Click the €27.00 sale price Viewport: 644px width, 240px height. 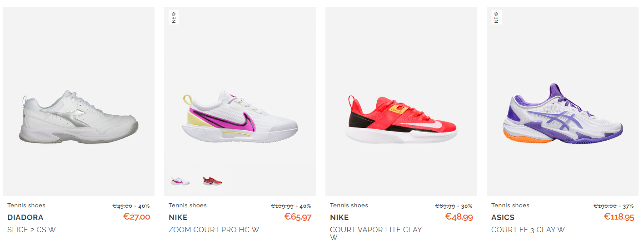pos(137,217)
